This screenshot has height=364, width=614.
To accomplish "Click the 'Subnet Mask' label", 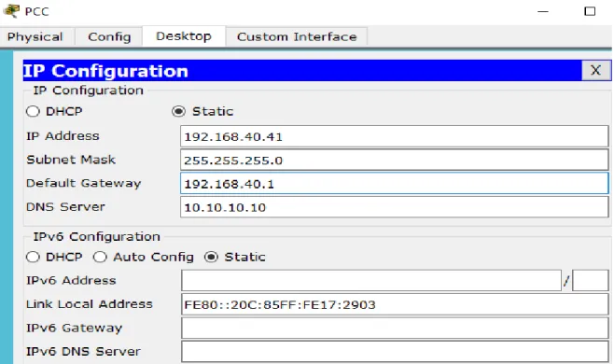I will 71,160.
